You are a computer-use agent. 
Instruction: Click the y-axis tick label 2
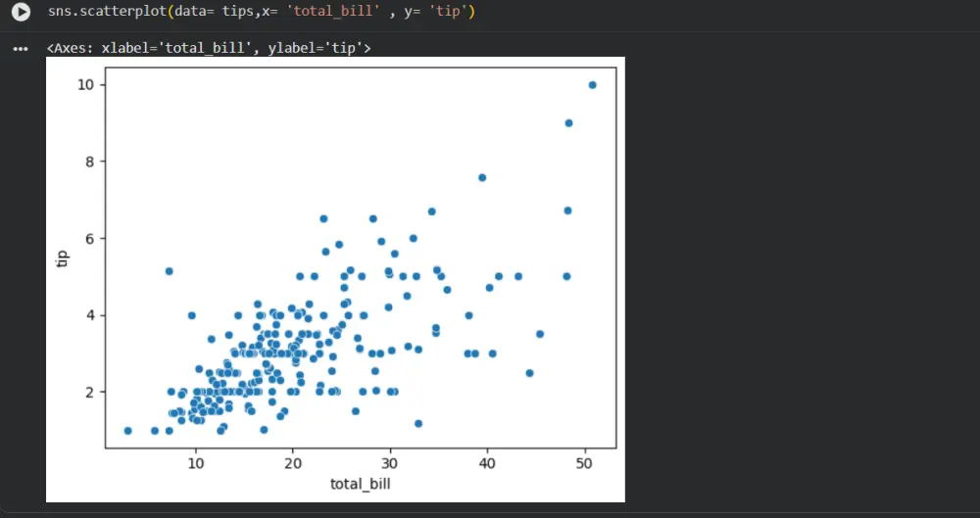pos(90,393)
